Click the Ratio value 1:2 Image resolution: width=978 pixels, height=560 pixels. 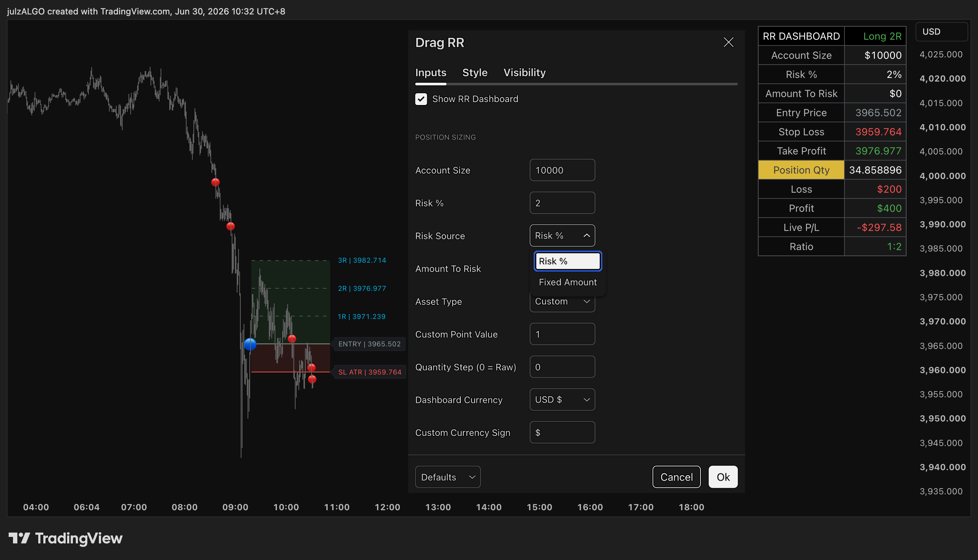coord(894,246)
